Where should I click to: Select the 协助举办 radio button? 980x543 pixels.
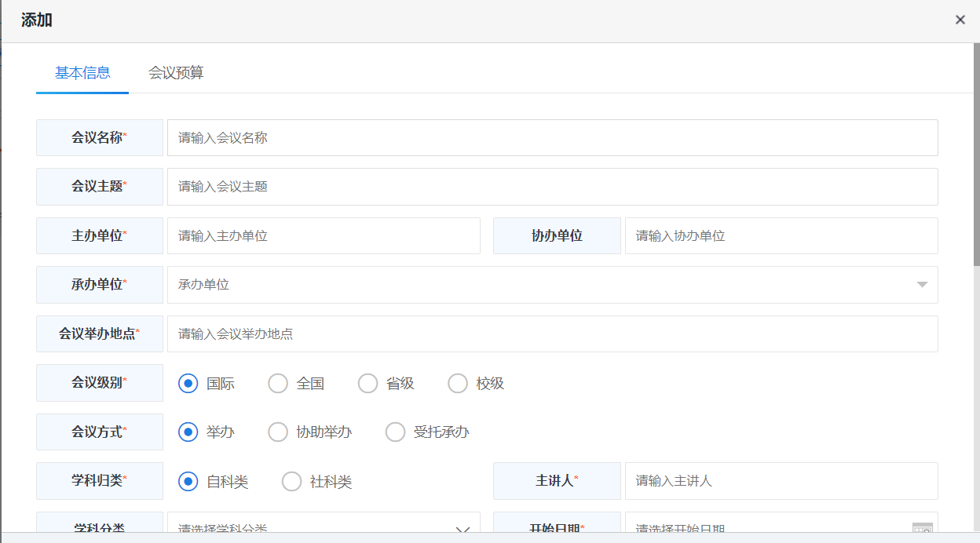point(278,432)
